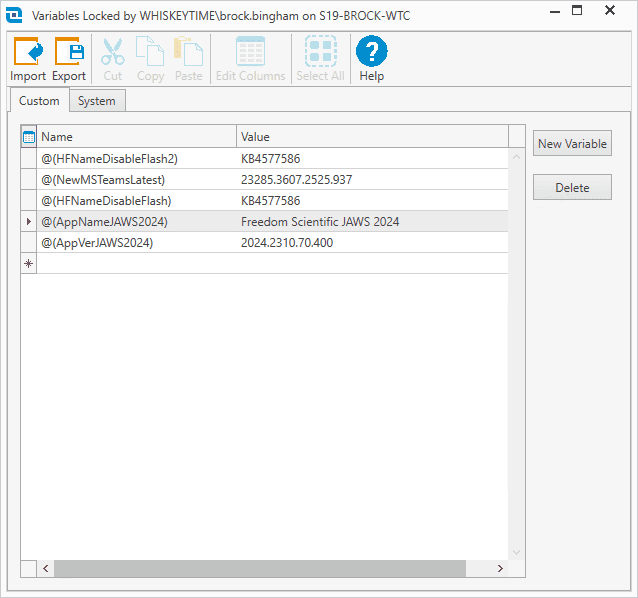Click the current-row arrow indicator for AppNameJAWS2024
Image resolution: width=638 pixels, height=598 pixels.
28,222
